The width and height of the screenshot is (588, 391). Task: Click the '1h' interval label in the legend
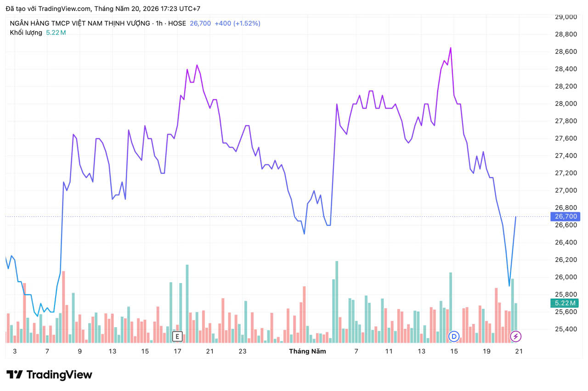point(159,23)
